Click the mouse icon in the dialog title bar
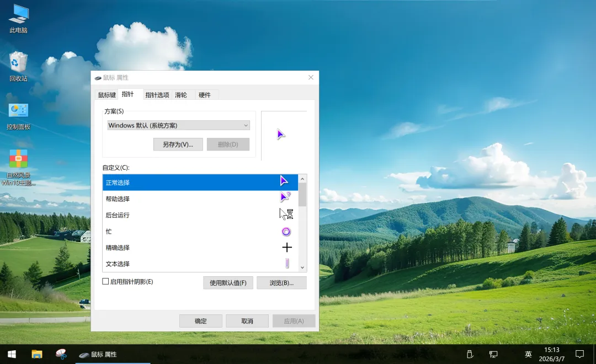This screenshot has width=596, height=364. 98,78
